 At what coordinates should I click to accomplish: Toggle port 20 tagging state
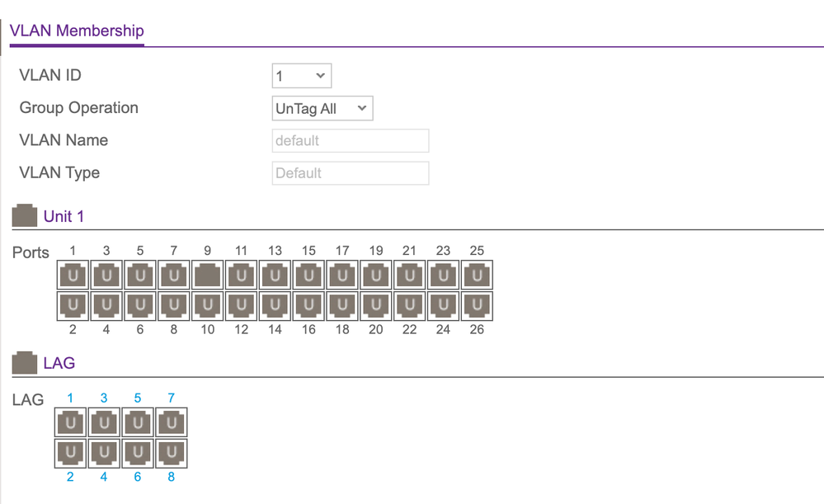click(x=376, y=306)
